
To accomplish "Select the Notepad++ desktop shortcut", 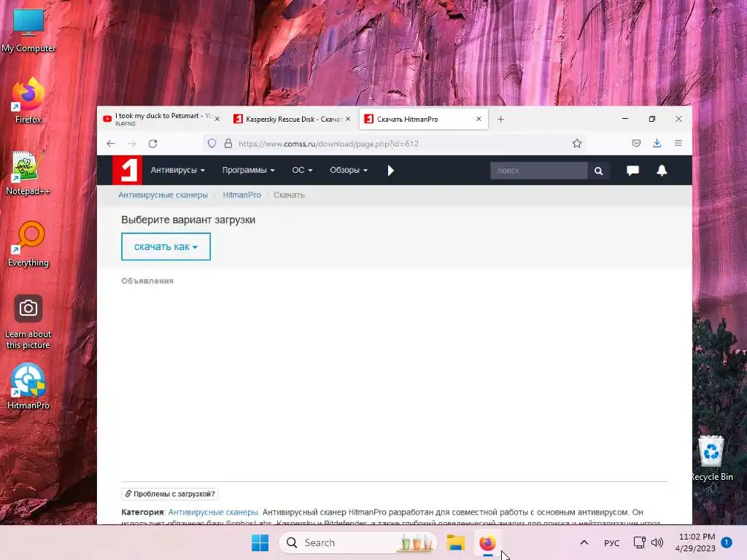I will coord(28,172).
